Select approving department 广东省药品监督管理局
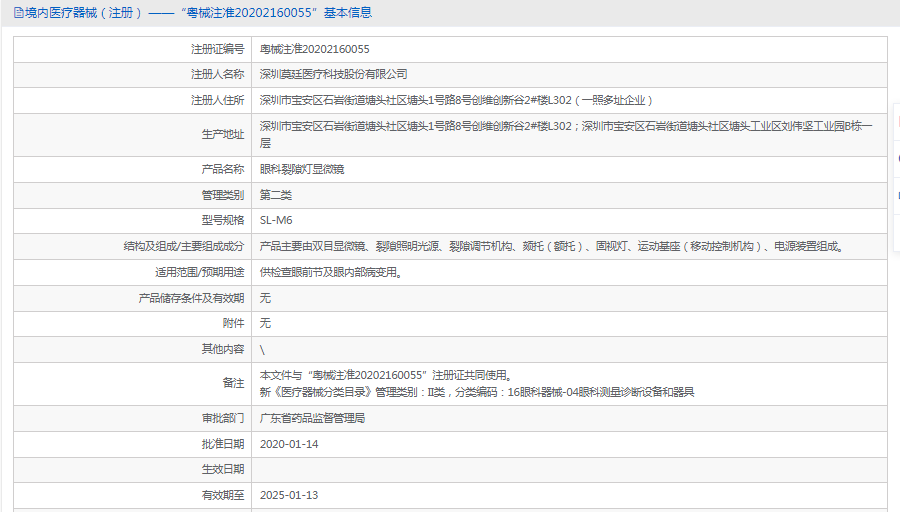900x512 pixels. (x=312, y=418)
